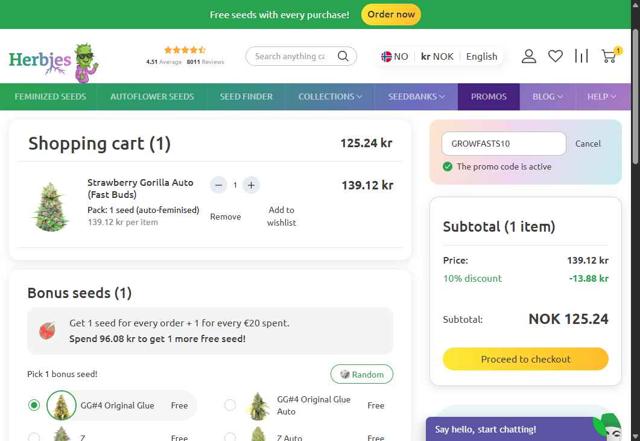Cancel the applied promo code
The width and height of the screenshot is (640, 441).
click(x=588, y=144)
